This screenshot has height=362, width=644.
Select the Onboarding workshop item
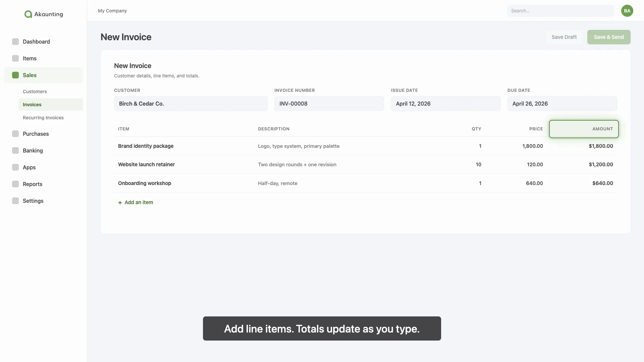145,183
